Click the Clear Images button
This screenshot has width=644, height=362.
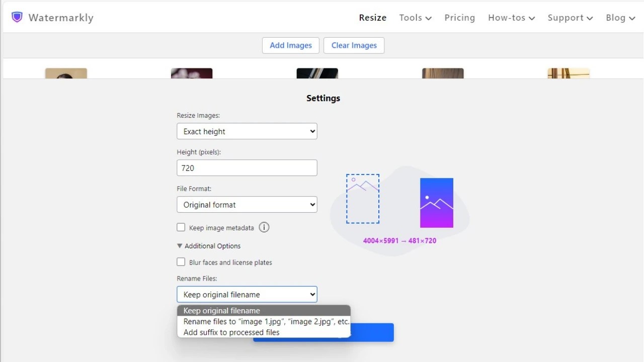tap(354, 45)
